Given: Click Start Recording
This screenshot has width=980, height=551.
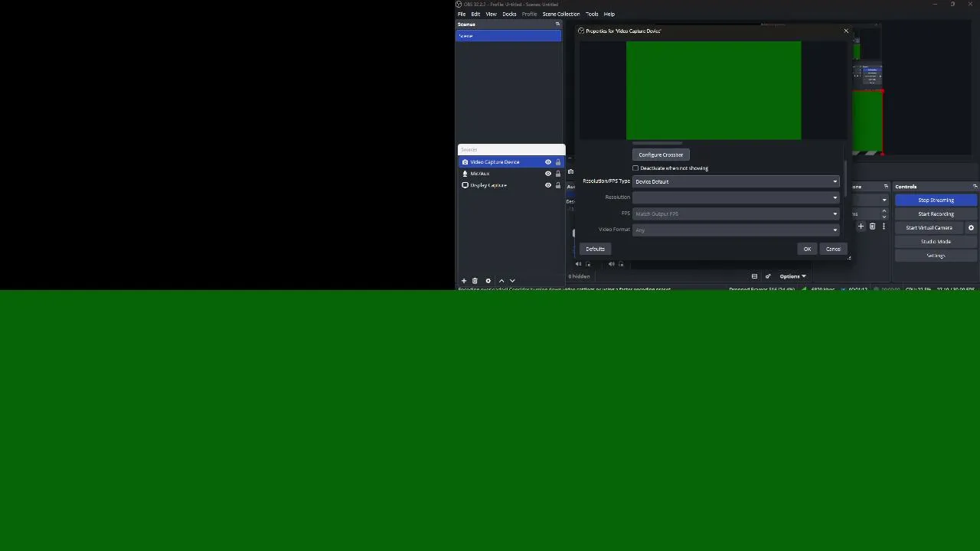Looking at the screenshot, I should (x=936, y=214).
